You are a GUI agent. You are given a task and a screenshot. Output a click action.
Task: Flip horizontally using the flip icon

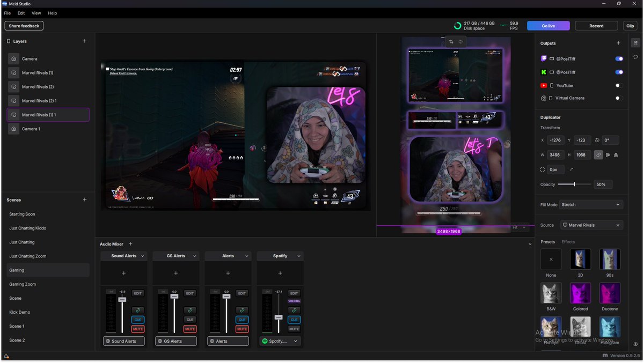coord(608,155)
